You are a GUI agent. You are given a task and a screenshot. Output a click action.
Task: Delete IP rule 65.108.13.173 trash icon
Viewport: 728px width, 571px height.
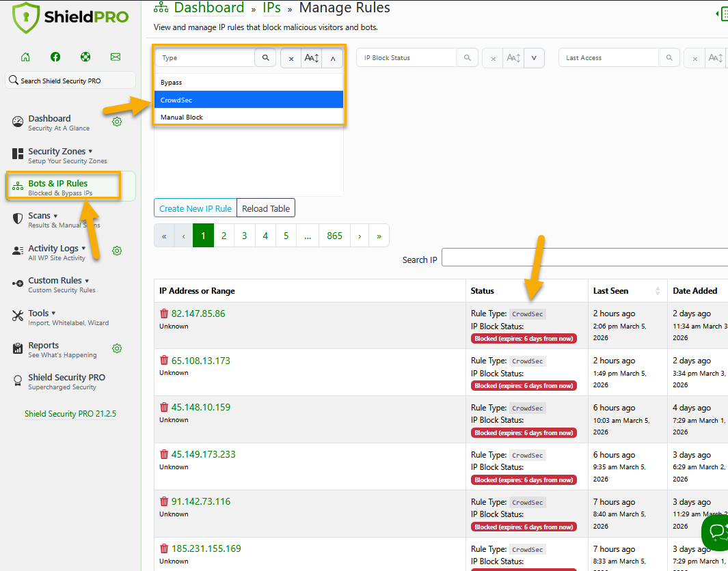pyautogui.click(x=164, y=361)
